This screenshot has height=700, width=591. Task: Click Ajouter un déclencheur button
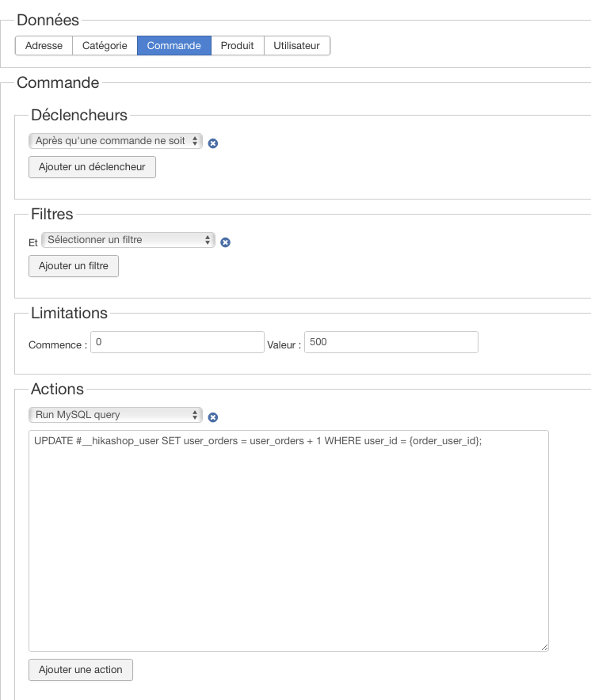(92, 168)
